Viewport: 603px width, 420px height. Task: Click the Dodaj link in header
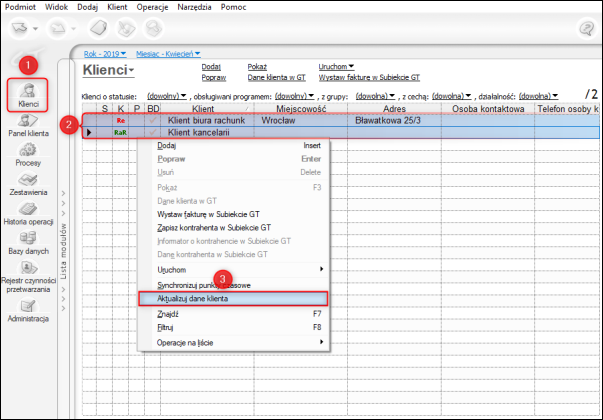point(211,67)
